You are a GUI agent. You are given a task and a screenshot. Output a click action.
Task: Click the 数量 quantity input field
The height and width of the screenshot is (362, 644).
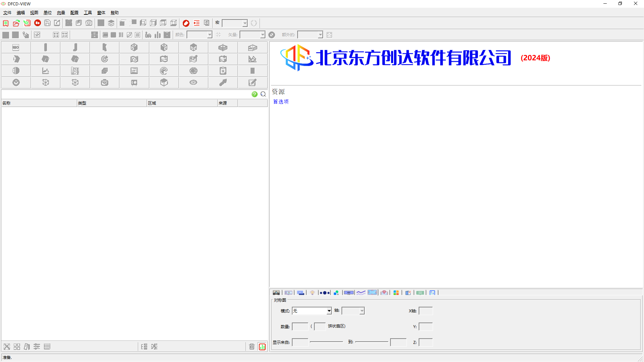pos(300,326)
